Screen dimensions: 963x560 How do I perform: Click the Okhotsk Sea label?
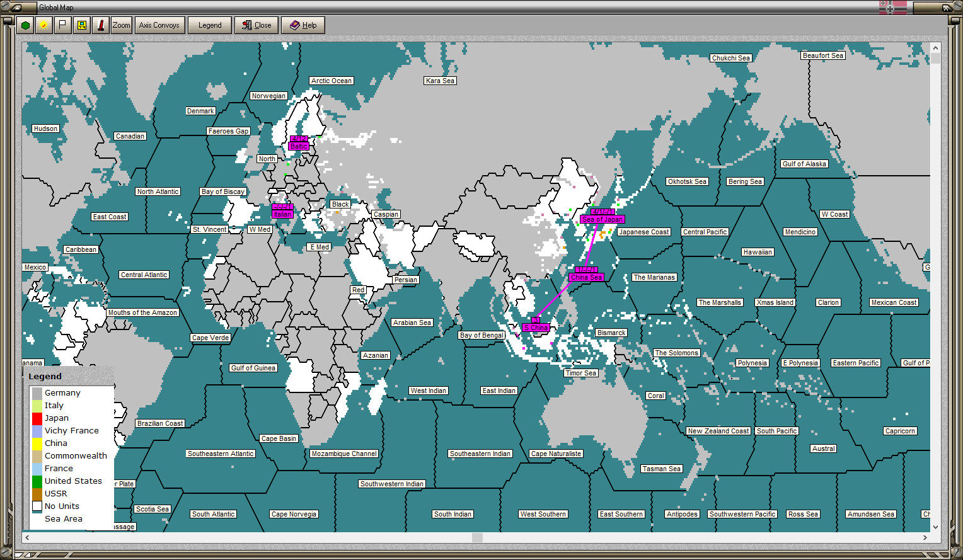pyautogui.click(x=688, y=181)
